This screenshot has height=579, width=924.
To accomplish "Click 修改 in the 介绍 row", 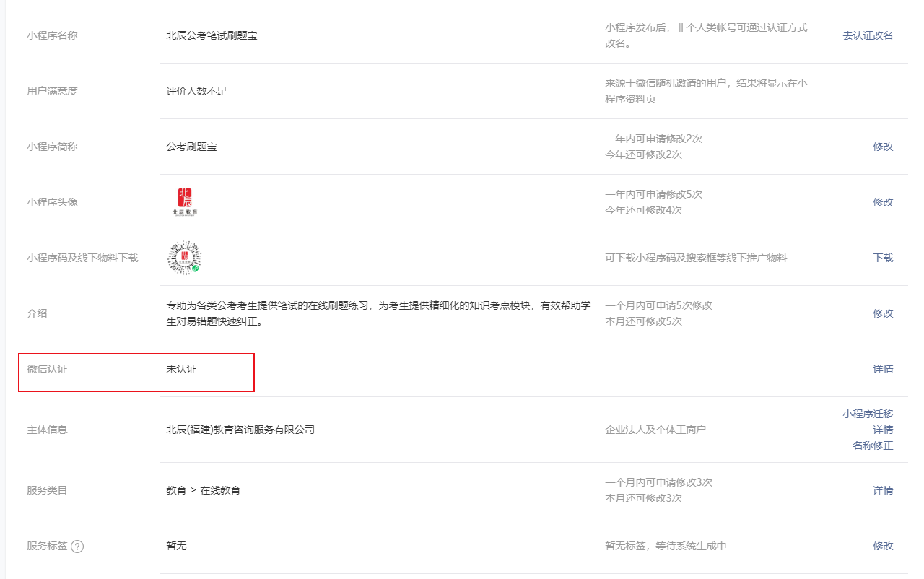I will coord(883,313).
